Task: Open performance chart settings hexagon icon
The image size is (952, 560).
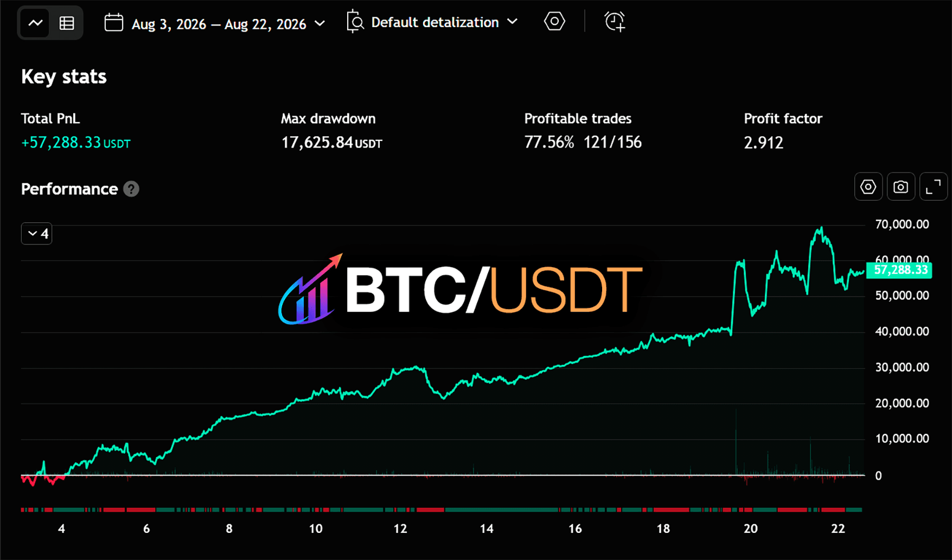Action: (x=868, y=187)
